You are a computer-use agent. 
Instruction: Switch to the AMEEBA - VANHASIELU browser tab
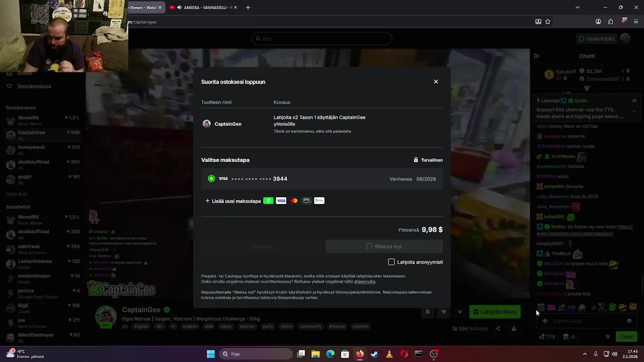[x=204, y=8]
